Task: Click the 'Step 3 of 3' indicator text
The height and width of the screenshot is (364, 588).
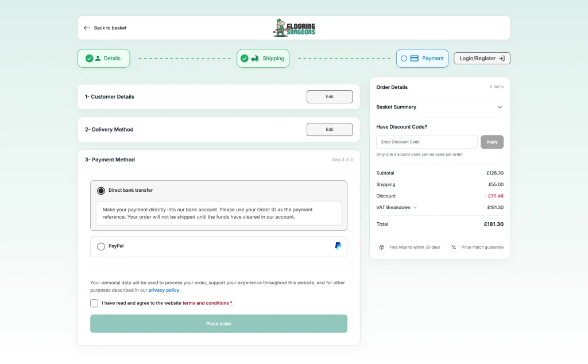Action: click(342, 160)
